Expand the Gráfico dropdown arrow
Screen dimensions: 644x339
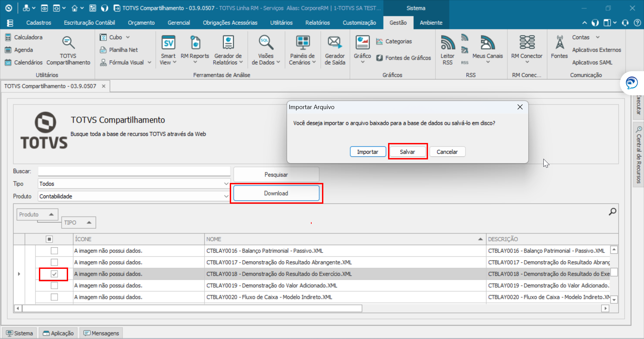pyautogui.click(x=363, y=62)
